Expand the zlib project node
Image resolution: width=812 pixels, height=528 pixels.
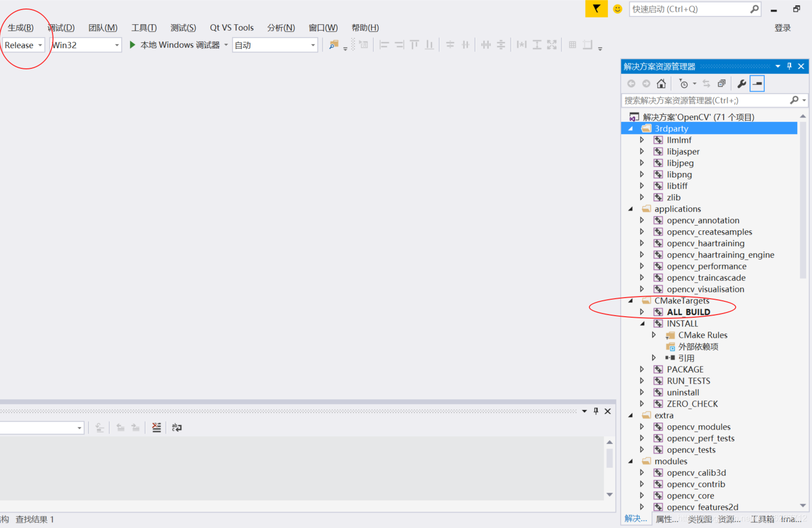(x=642, y=198)
